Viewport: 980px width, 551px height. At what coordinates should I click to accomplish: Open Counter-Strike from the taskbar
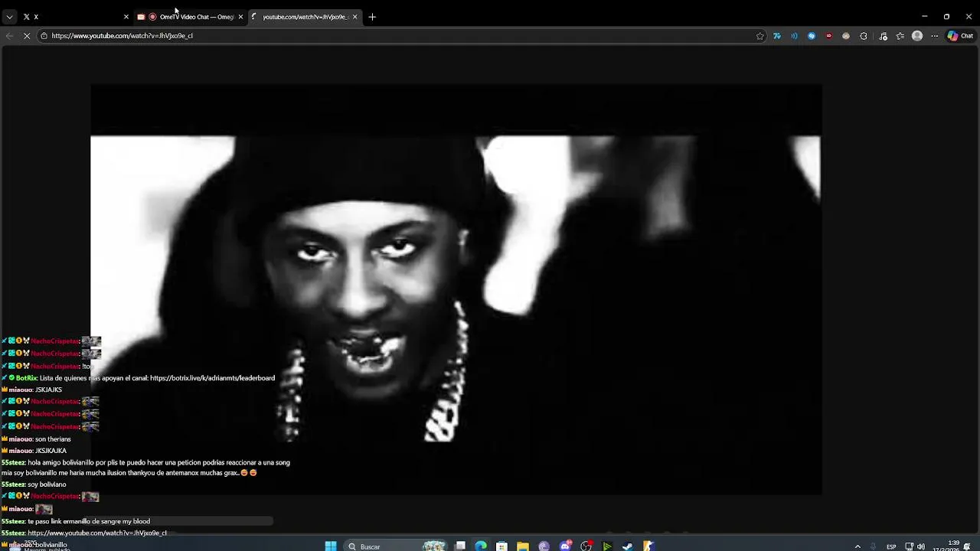[x=648, y=546]
